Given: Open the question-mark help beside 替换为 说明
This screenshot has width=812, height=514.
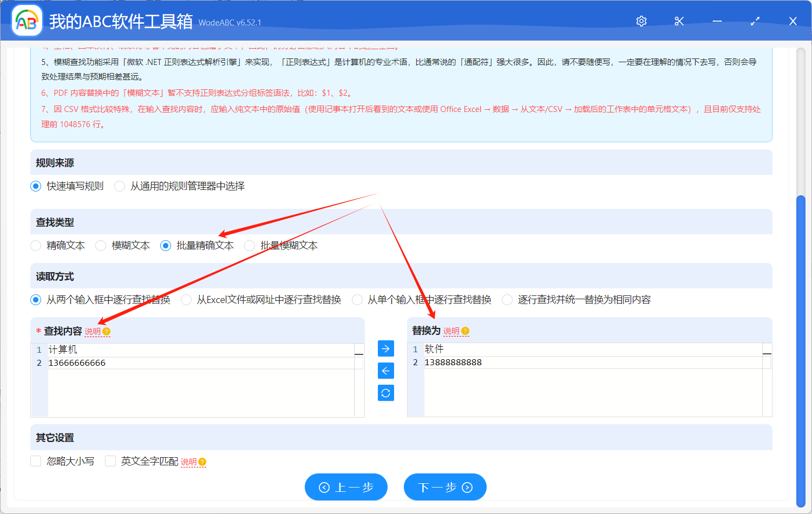Looking at the screenshot, I should click(x=466, y=330).
